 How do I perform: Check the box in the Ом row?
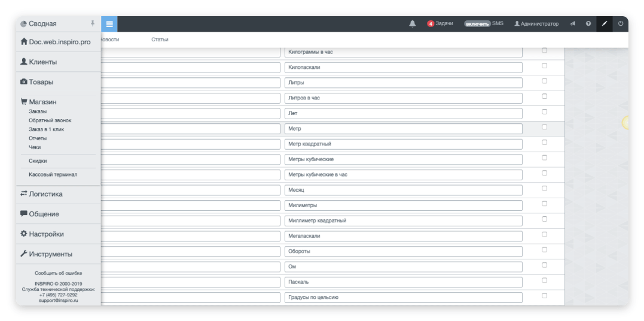[545, 265]
